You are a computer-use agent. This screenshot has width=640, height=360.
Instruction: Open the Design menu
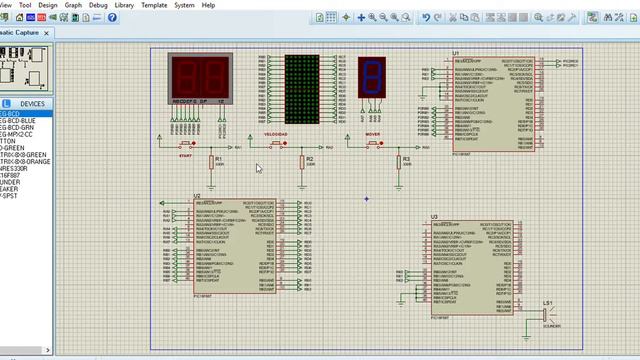click(x=48, y=5)
